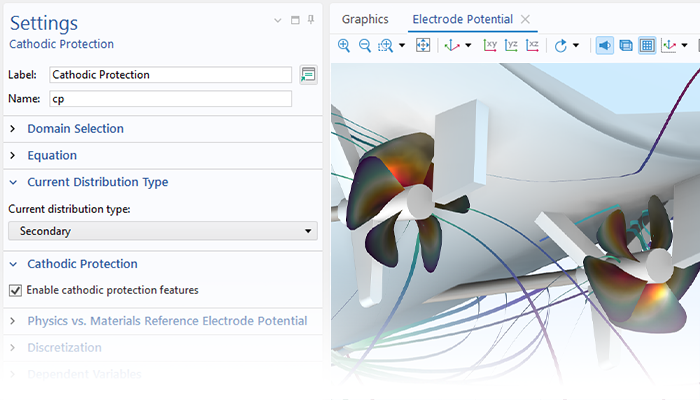Viewport: 700px width, 400px height.
Task: Activate the Zoom Box tool
Action: coord(386,45)
